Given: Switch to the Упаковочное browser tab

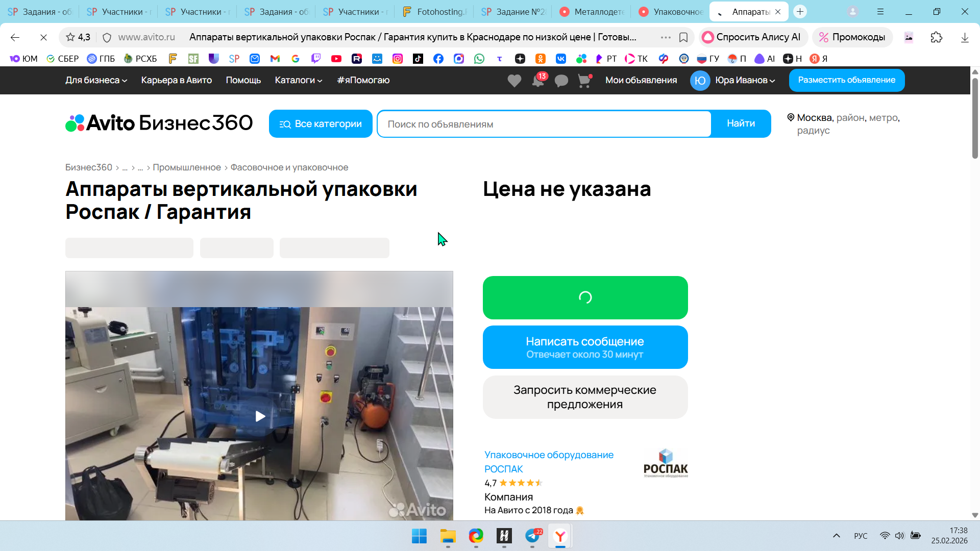Looking at the screenshot, I should [x=671, y=12].
